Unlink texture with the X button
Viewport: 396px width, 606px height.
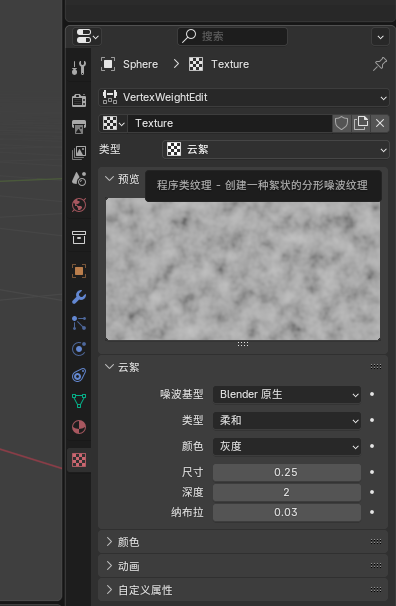pos(380,123)
